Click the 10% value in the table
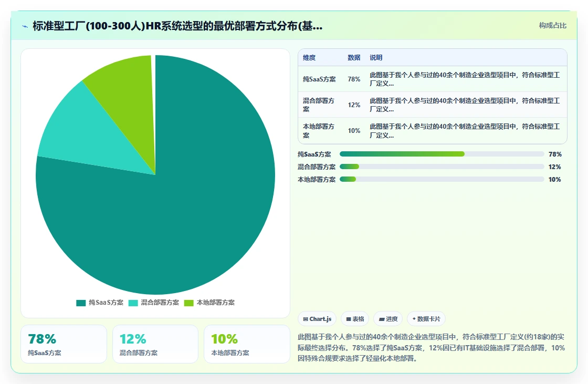This screenshot has width=588, height=384. pyautogui.click(x=354, y=131)
